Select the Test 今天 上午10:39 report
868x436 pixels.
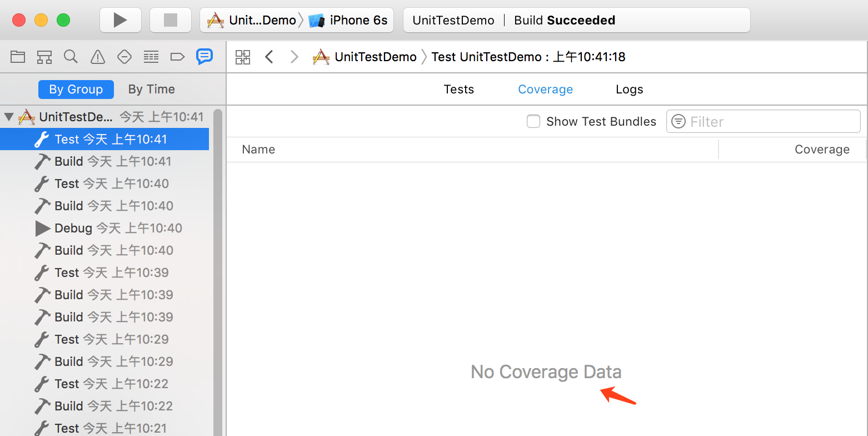tap(104, 272)
